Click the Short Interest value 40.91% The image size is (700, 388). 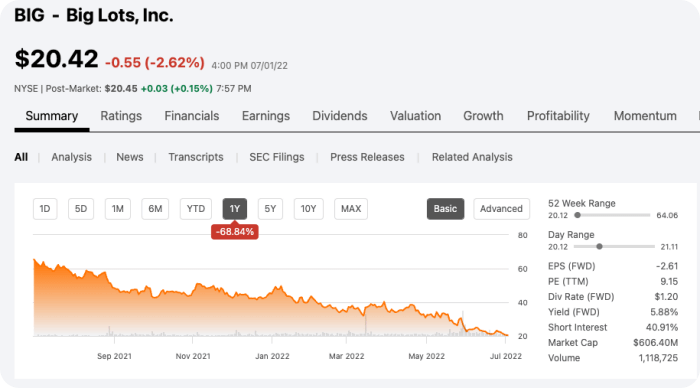click(x=662, y=327)
